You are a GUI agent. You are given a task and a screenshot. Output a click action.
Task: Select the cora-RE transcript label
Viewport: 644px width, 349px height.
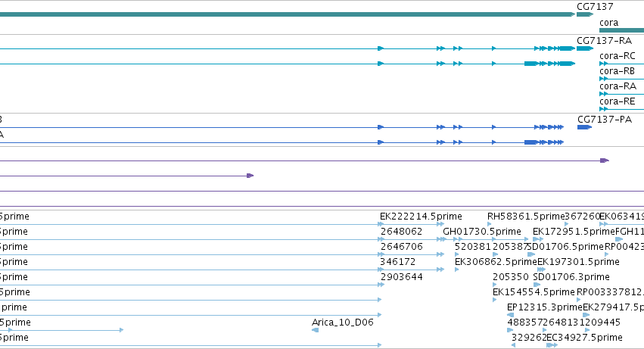click(x=617, y=101)
